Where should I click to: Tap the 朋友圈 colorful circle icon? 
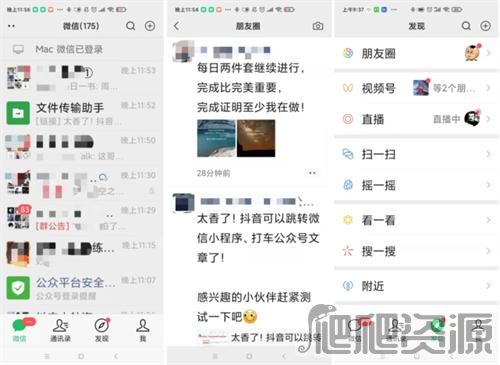click(348, 53)
